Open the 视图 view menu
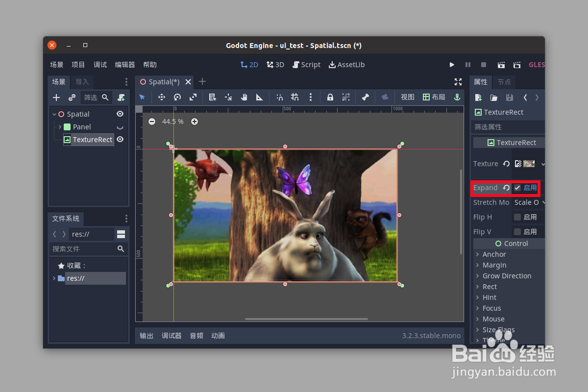This screenshot has height=392, width=588. [408, 97]
